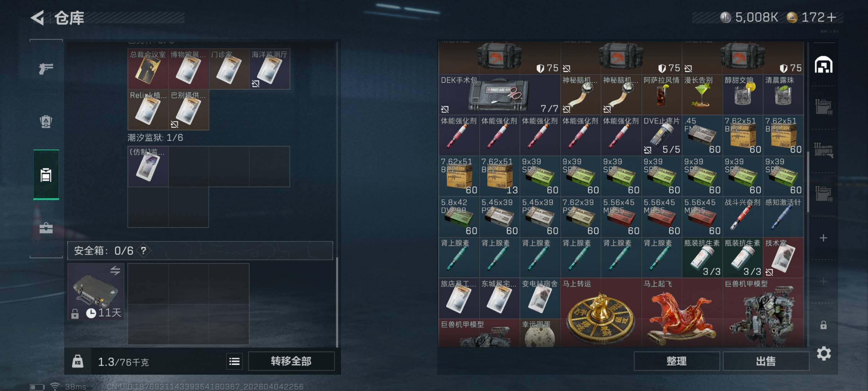Swap the safe box using the arrows icon
This screenshot has width=868, height=391.
pyautogui.click(x=115, y=270)
